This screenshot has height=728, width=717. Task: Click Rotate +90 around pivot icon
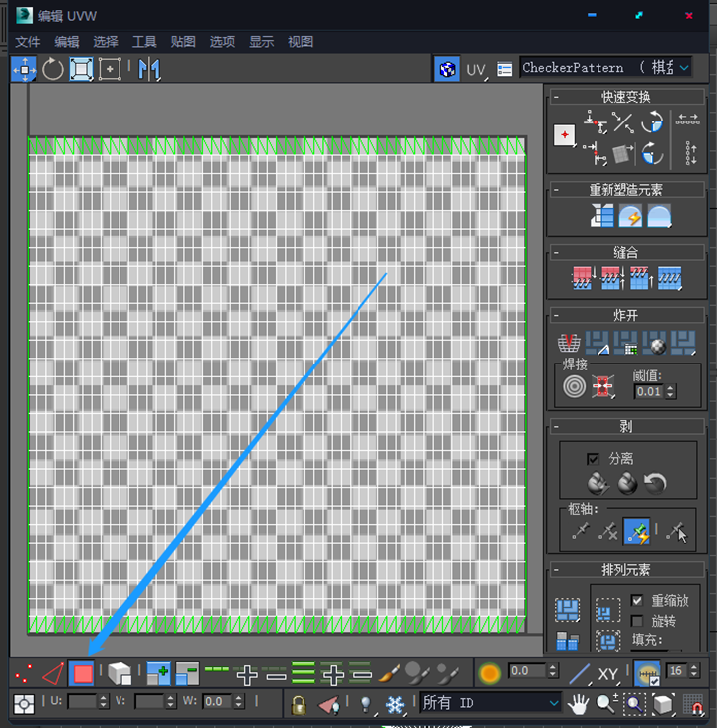652,122
